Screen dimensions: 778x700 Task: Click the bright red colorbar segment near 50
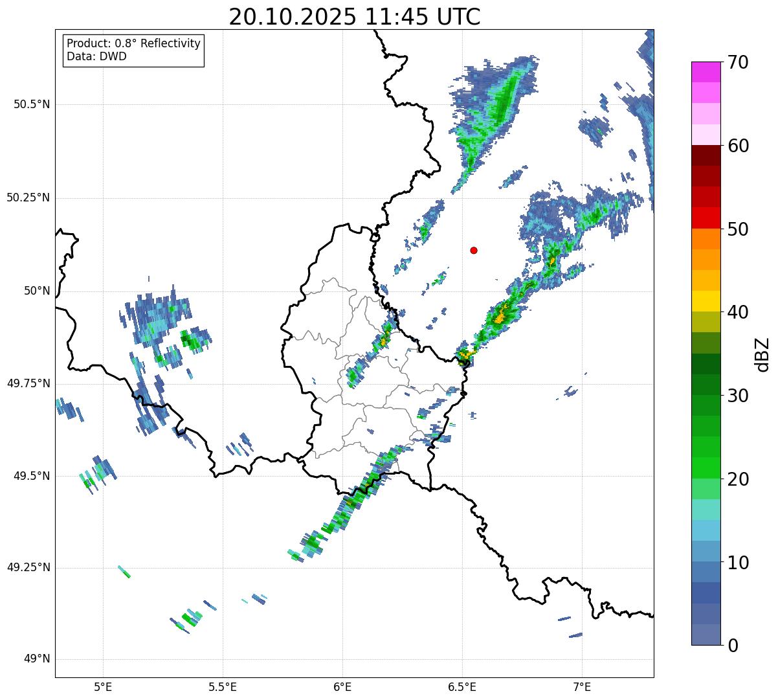click(706, 218)
